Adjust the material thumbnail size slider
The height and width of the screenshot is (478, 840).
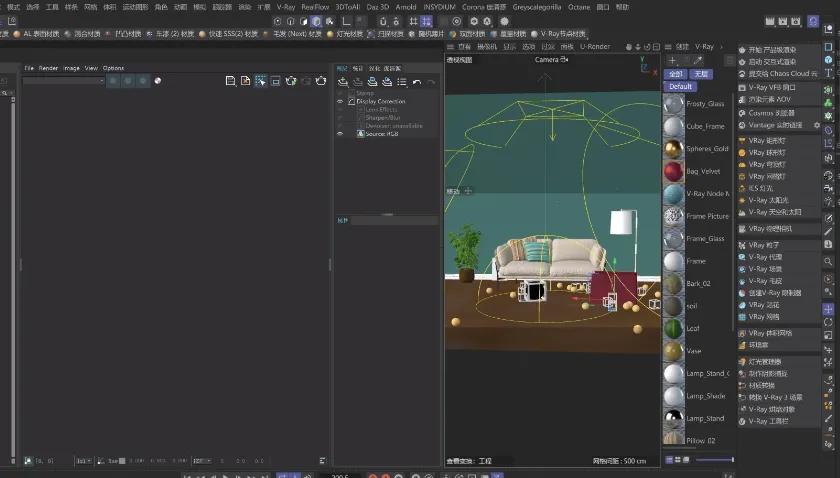pos(715,460)
